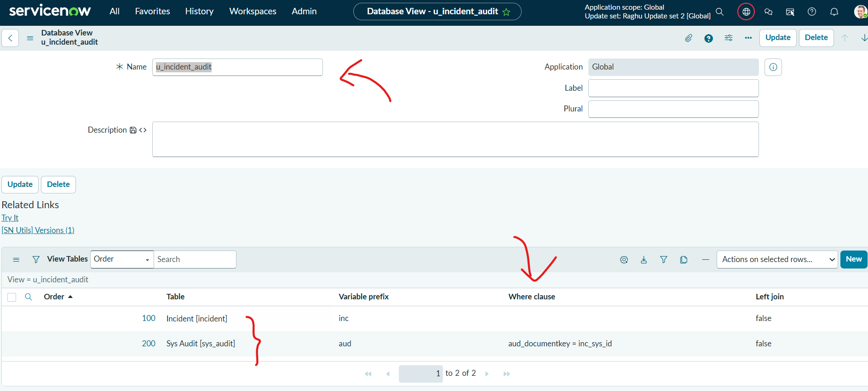This screenshot has width=868, height=391.
Task: Open Actions on selected rows dropdown
Action: point(777,259)
